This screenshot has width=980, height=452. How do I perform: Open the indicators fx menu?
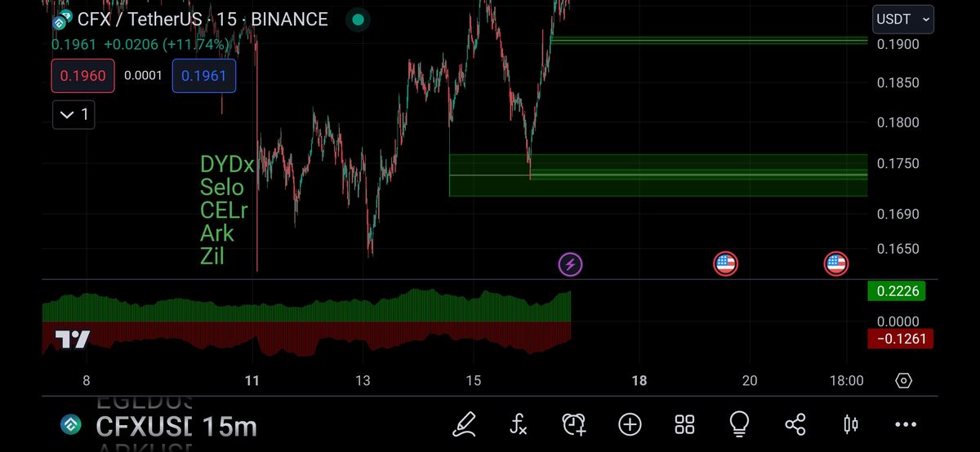(519, 423)
